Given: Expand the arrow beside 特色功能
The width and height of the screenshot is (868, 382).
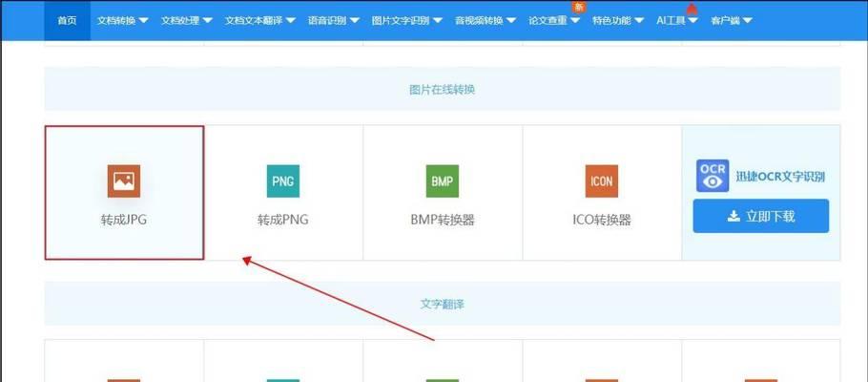Looking at the screenshot, I should 639,21.
